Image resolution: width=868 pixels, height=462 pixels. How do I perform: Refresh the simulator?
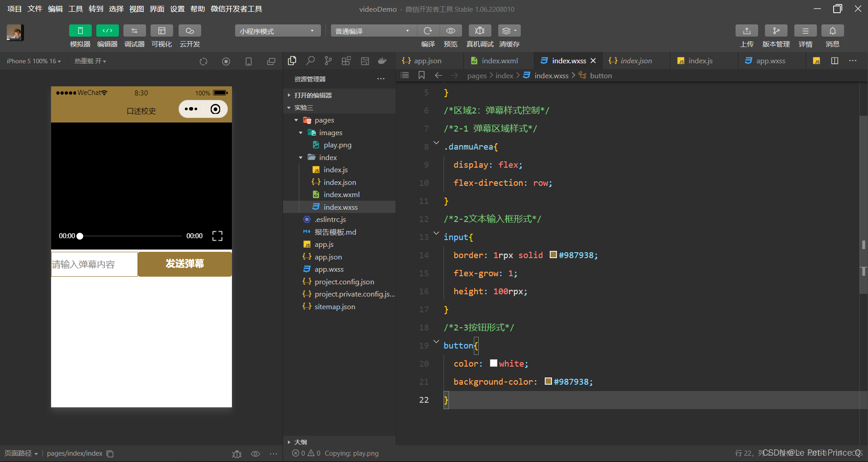(x=203, y=61)
